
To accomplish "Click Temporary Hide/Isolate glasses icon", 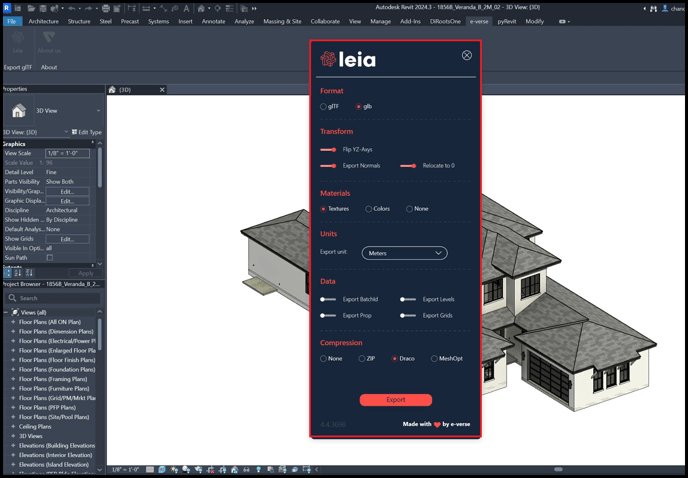I will coord(247,470).
